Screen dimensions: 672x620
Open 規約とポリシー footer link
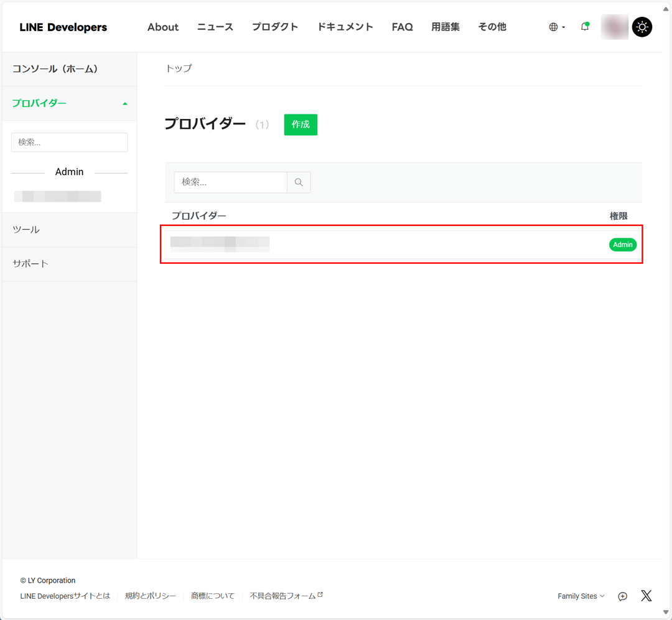tap(151, 596)
